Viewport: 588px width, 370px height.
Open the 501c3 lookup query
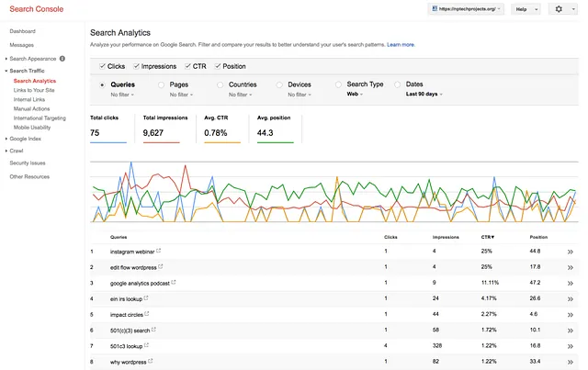tap(126, 346)
